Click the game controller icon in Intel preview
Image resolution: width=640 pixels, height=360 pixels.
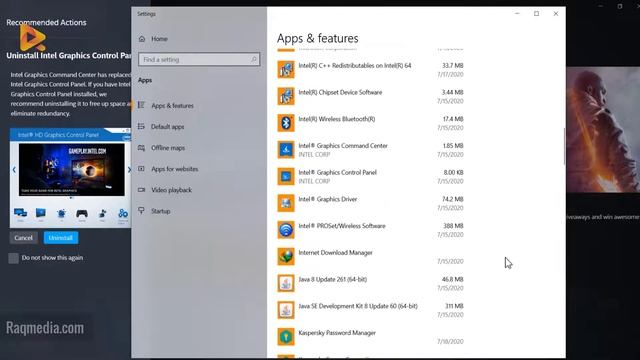click(82, 213)
